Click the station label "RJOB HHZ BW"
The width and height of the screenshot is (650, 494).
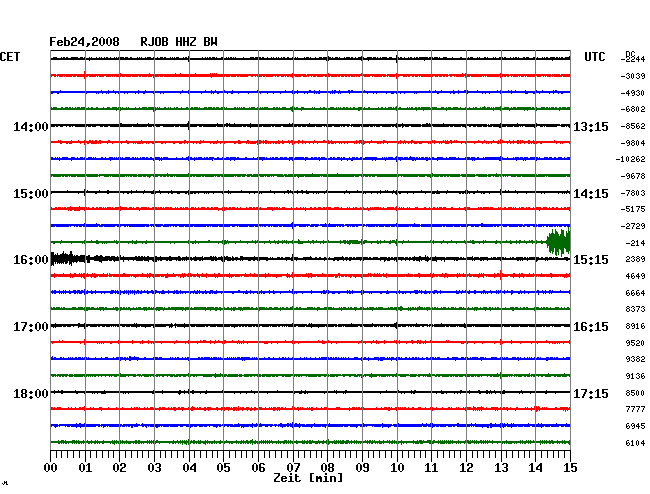[x=179, y=42]
